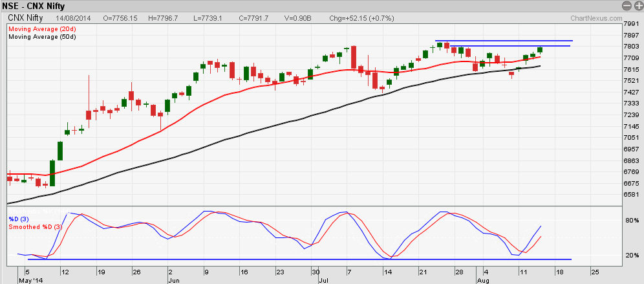Viewport: 644px width, 284px height.
Task: Click the close price C=7791.7
Action: (255, 19)
